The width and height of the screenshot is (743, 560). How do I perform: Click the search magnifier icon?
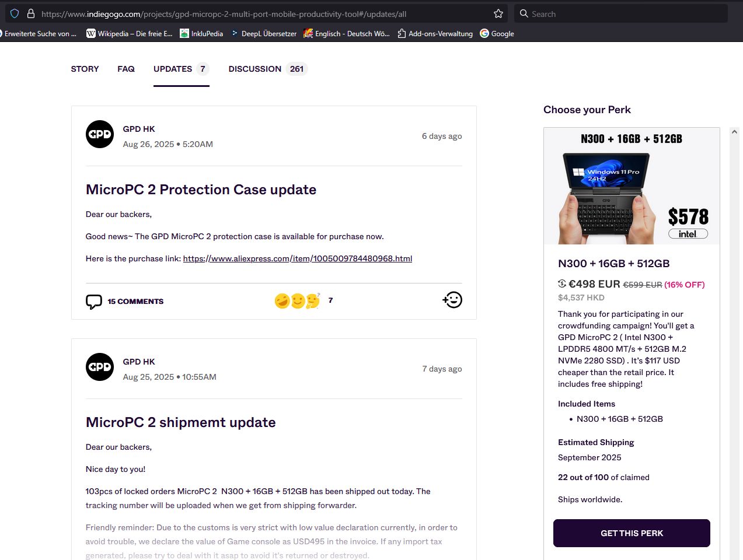click(524, 13)
